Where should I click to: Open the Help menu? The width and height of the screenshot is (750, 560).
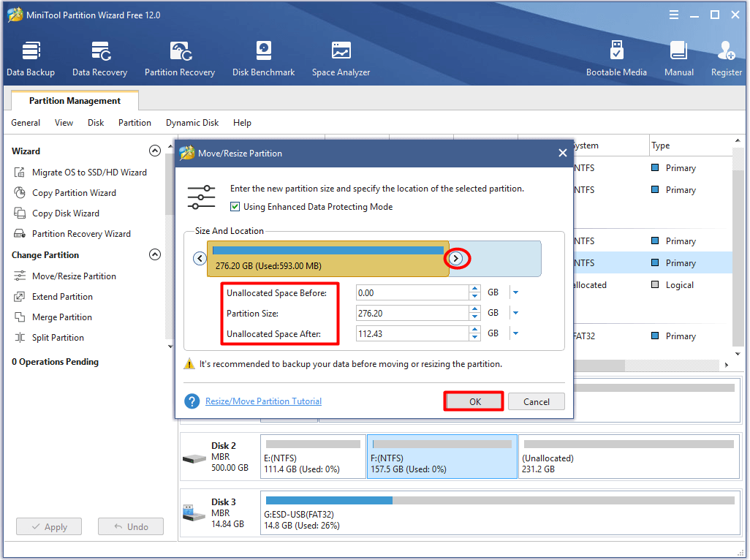[x=242, y=123]
